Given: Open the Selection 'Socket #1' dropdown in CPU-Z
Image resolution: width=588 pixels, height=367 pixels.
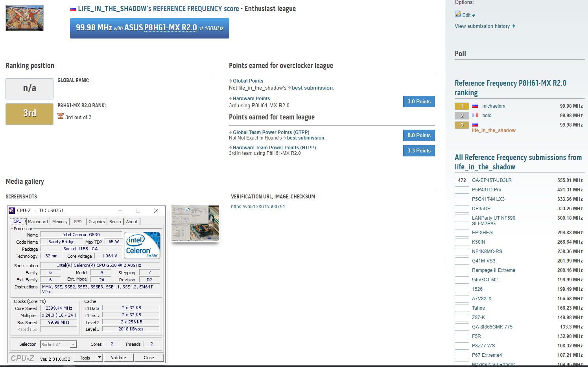Looking at the screenshot, I should pos(58,345).
